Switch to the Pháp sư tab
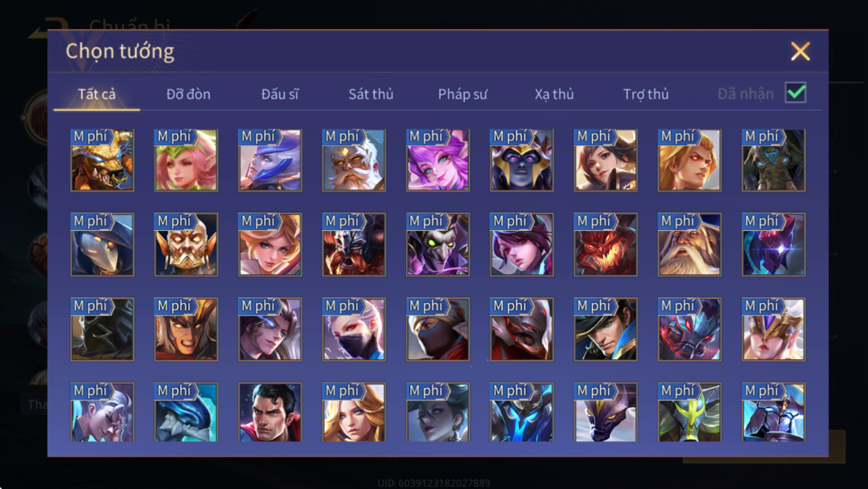 (462, 94)
